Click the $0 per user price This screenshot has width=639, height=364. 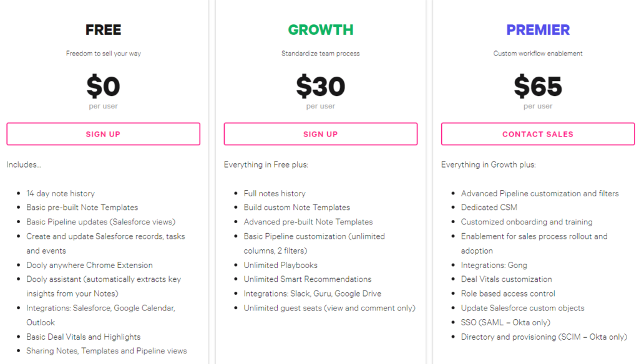tap(103, 87)
